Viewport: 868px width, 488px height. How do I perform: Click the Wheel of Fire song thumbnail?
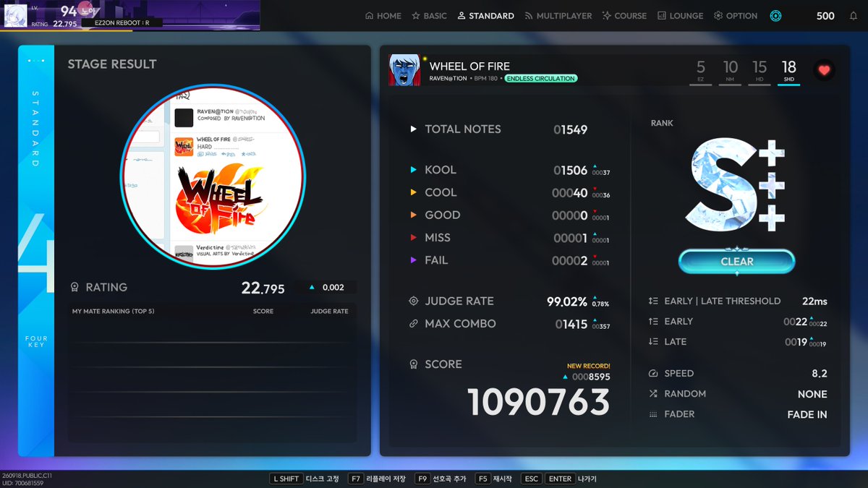(x=404, y=70)
